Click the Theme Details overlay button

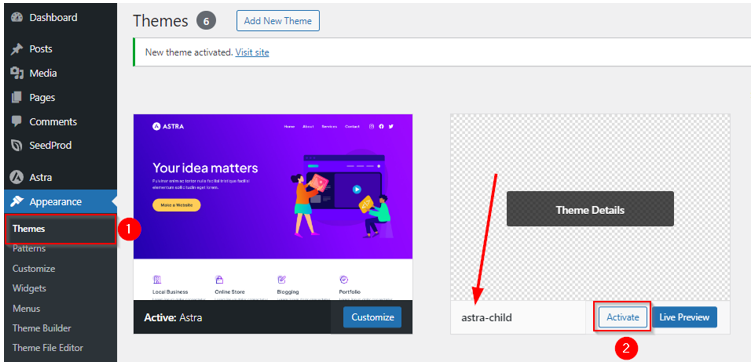590,209
